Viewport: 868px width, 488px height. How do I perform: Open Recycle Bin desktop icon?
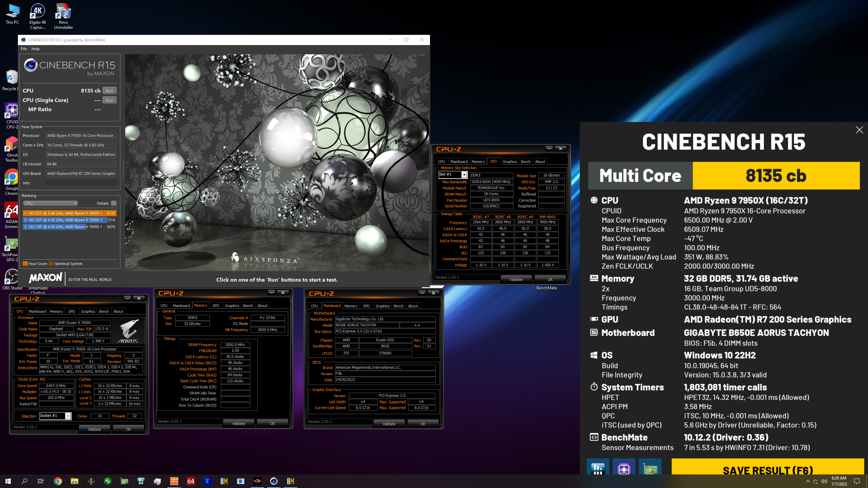point(11,80)
